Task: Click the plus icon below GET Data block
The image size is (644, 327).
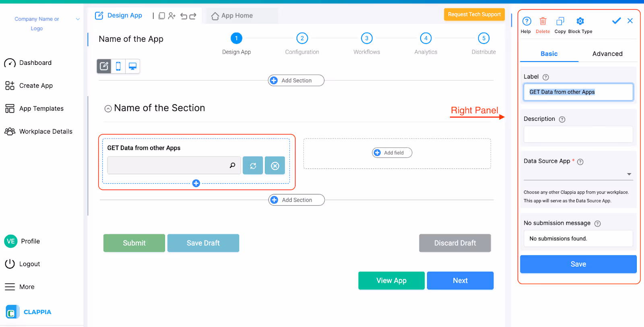Action: pos(196,183)
